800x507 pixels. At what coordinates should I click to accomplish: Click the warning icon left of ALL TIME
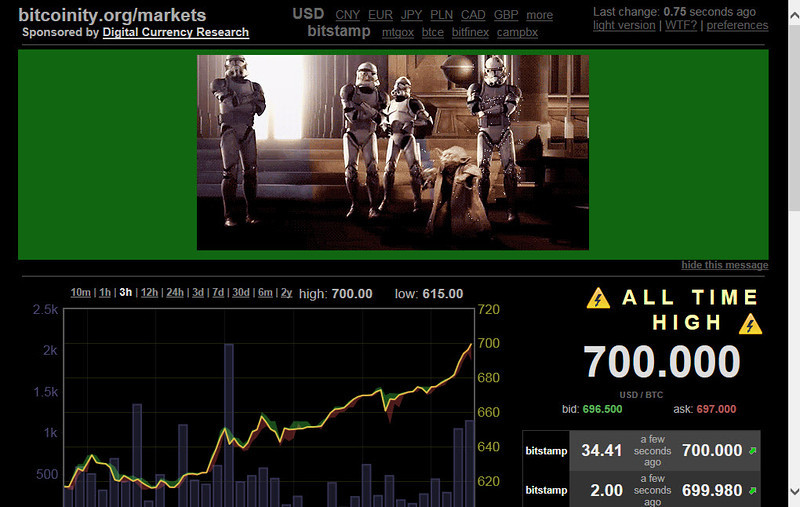[598, 298]
